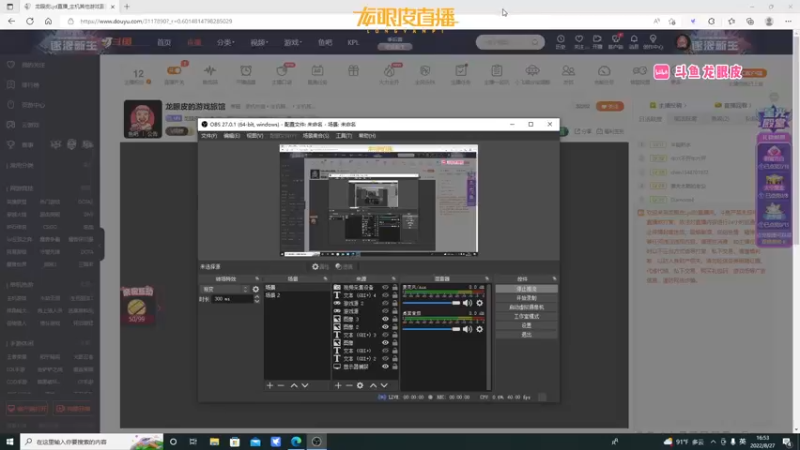This screenshot has width=800, height=450.
Task: Toggle visibility of 显示器捕获 source
Action: point(385,367)
